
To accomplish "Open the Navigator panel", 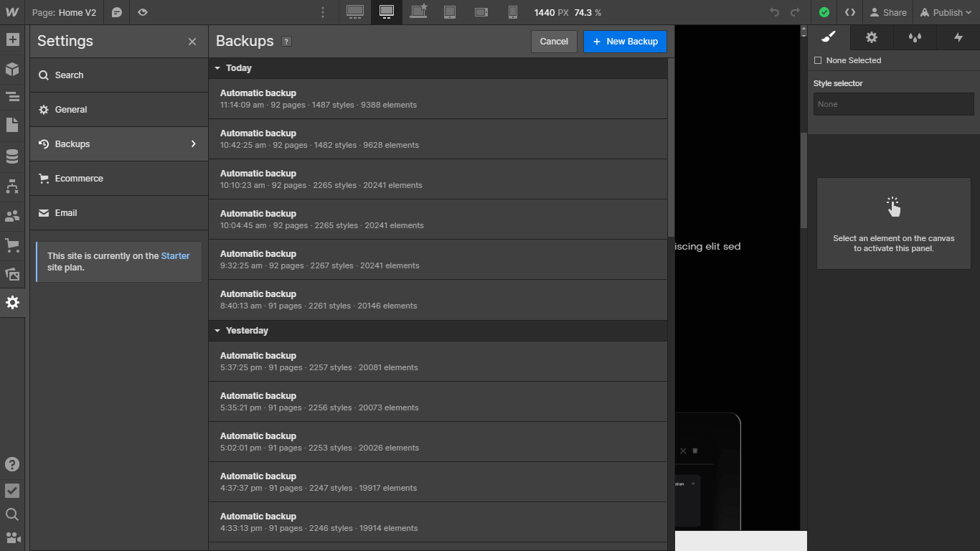I will 12,96.
